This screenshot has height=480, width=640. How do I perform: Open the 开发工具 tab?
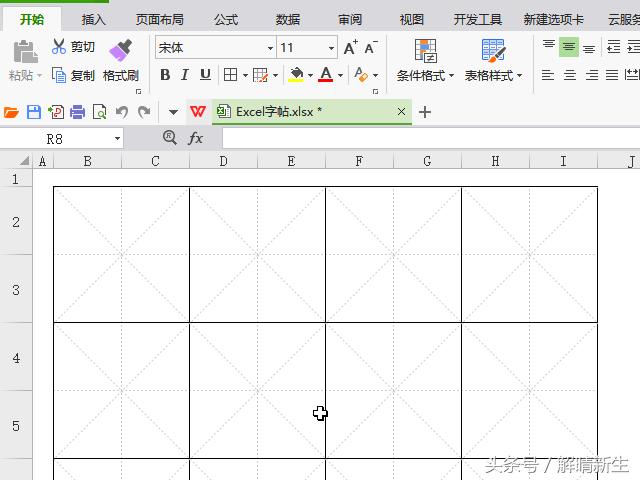pos(478,19)
